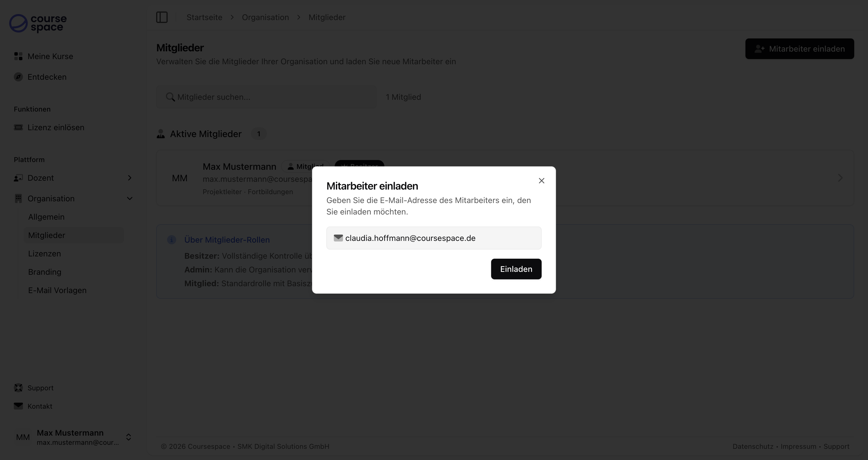Screen dimensions: 868x460
Task: Click the search magnifier icon
Action: click(170, 97)
